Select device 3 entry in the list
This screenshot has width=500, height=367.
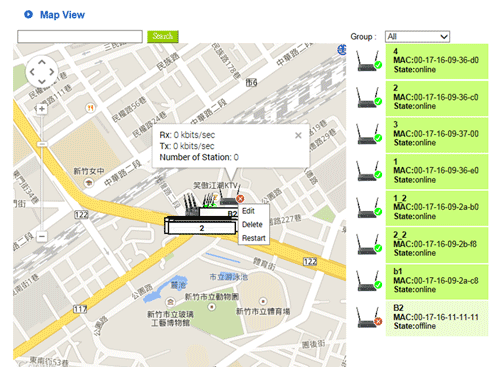(437, 135)
